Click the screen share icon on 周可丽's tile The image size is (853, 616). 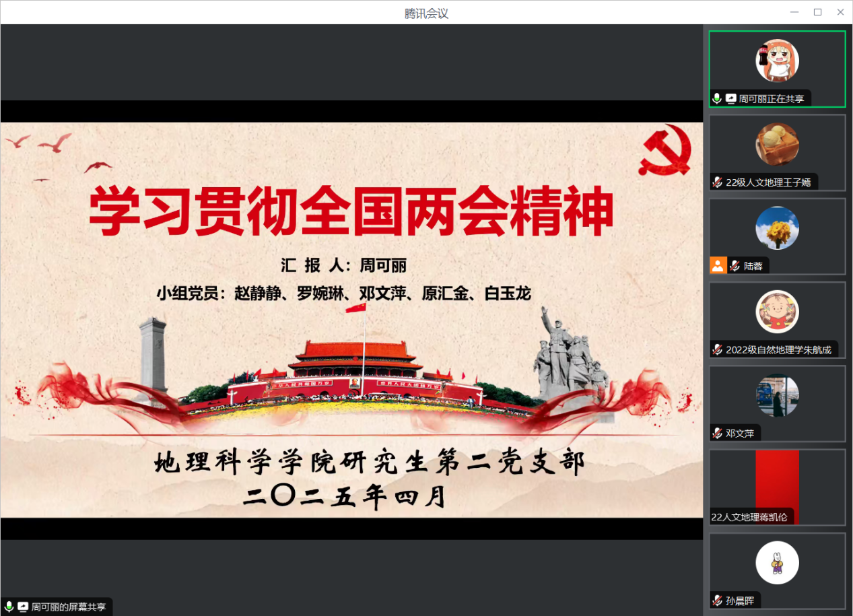[x=730, y=98]
